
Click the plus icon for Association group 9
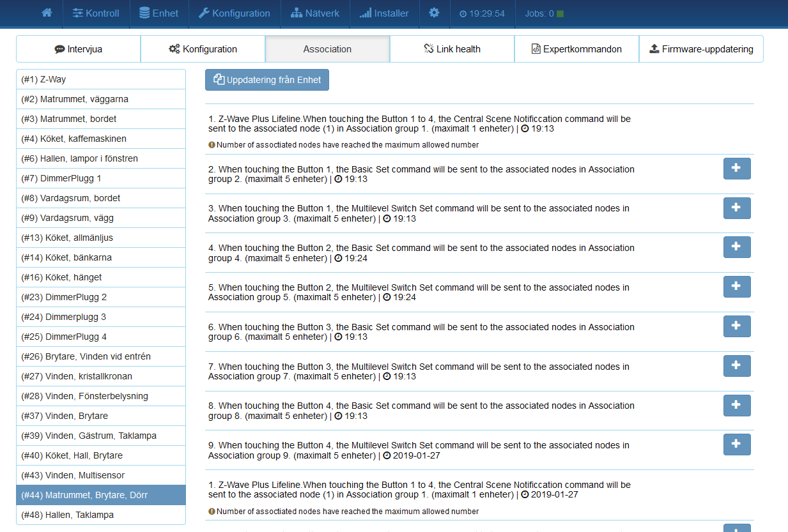tap(736, 444)
